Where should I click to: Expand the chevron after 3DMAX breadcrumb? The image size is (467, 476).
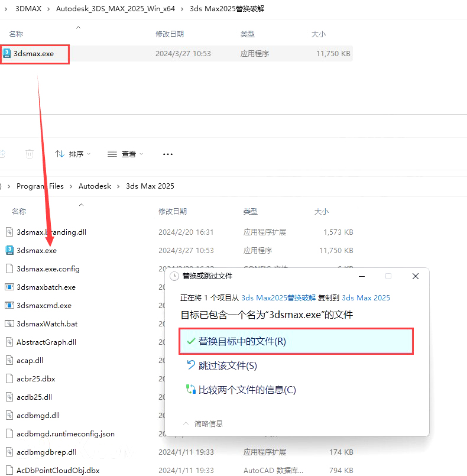[x=48, y=9]
